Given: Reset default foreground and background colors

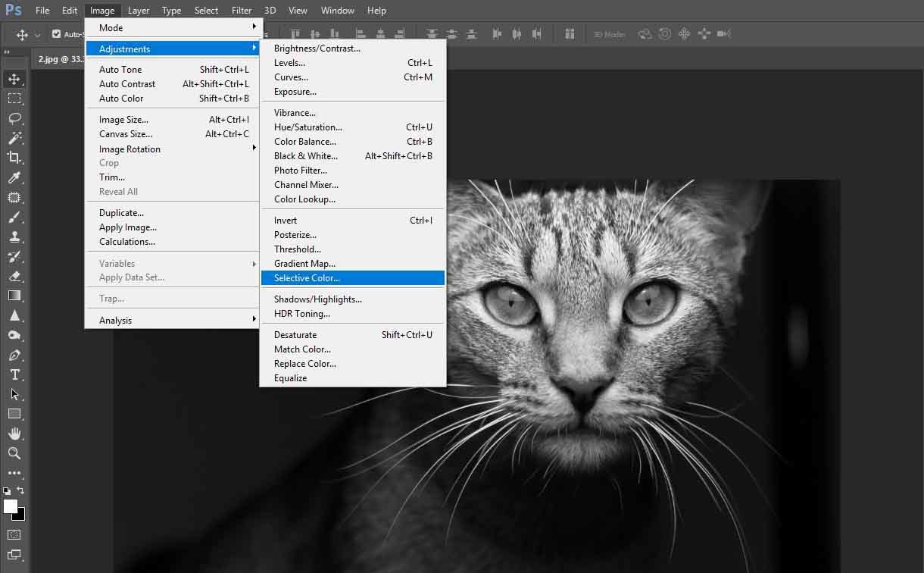Looking at the screenshot, I should point(7,491).
